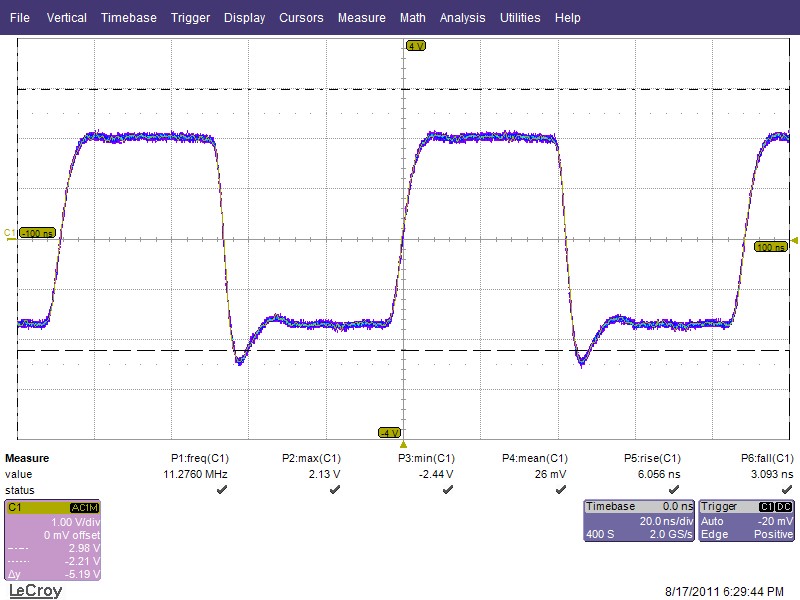
Task: Click the 3.093 ns fall value
Action: [772, 474]
